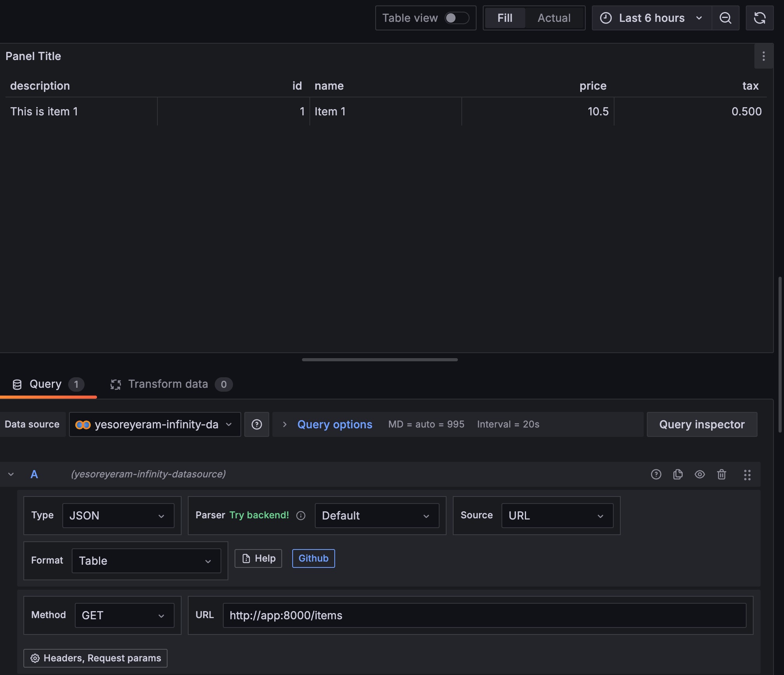Image resolution: width=784 pixels, height=675 pixels.
Task: Click the query duplicate icon
Action: click(678, 474)
